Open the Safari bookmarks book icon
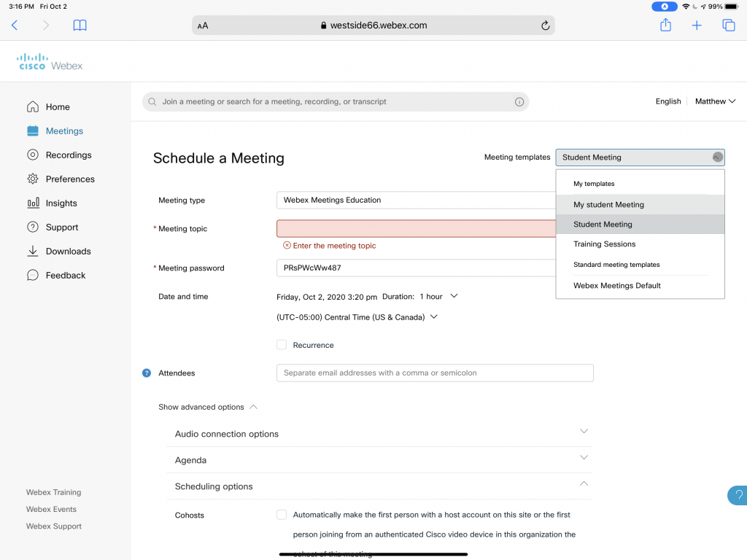This screenshot has height=560, width=747. pyautogui.click(x=80, y=26)
